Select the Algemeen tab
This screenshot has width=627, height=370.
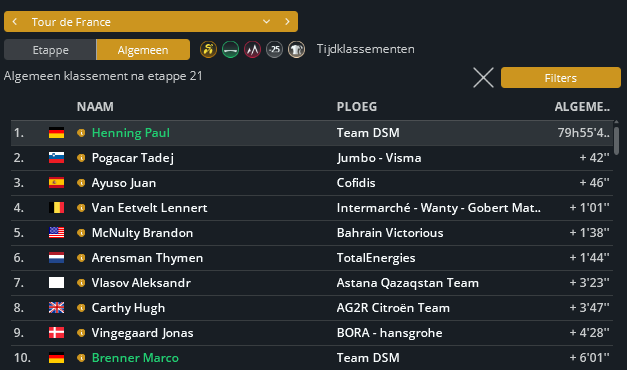pos(143,50)
